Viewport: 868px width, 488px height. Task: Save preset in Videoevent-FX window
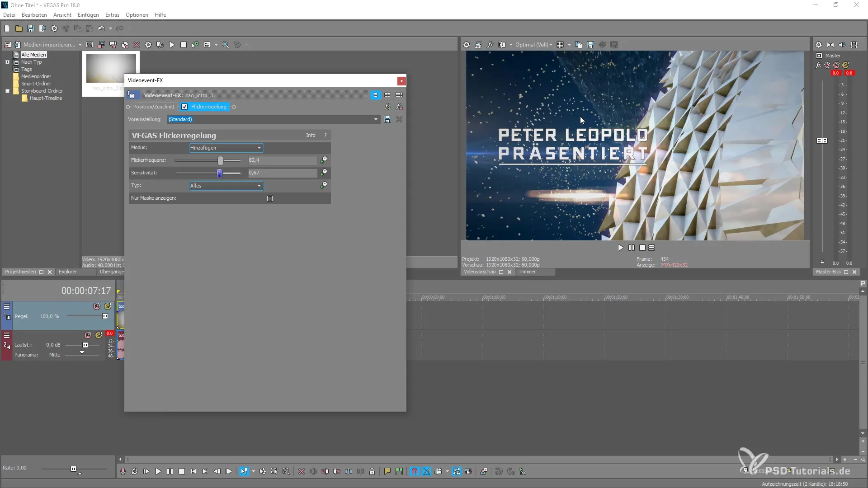click(x=387, y=119)
